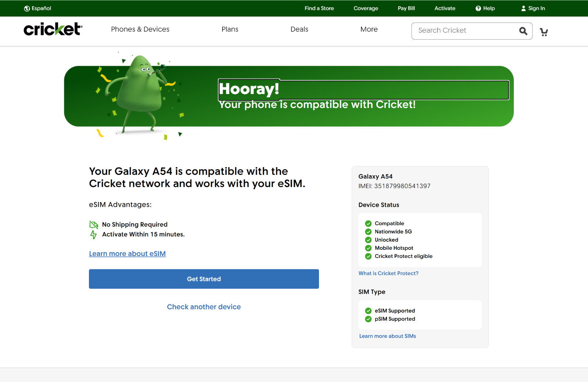Click the Device Status heading
588x382 pixels.
point(379,205)
